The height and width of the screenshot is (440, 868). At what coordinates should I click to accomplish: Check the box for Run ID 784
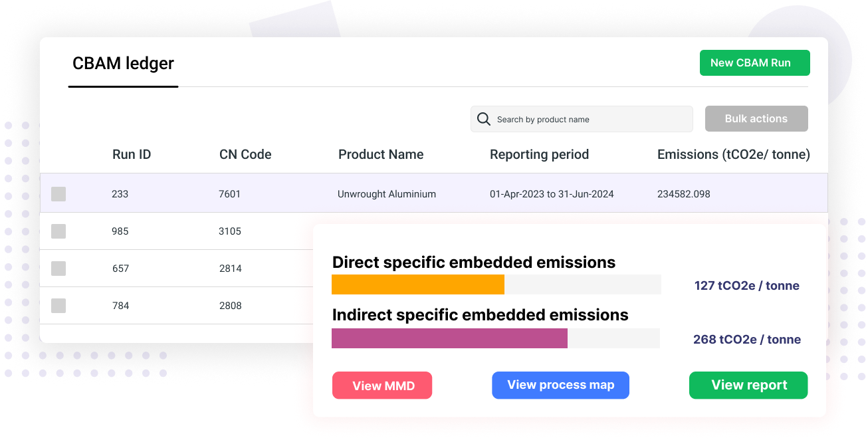pos(58,306)
